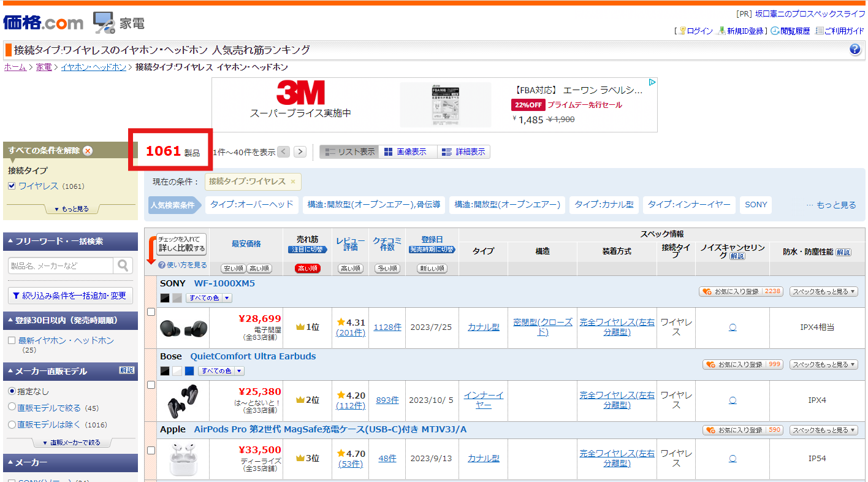This screenshot has width=868, height=482.
Task: Click the Kakaku.com logo
Action: click(x=43, y=23)
